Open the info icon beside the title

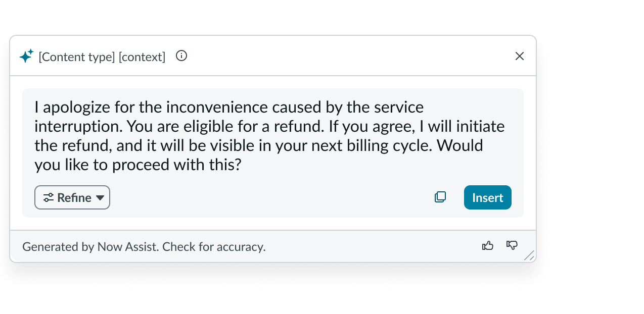pyautogui.click(x=181, y=56)
